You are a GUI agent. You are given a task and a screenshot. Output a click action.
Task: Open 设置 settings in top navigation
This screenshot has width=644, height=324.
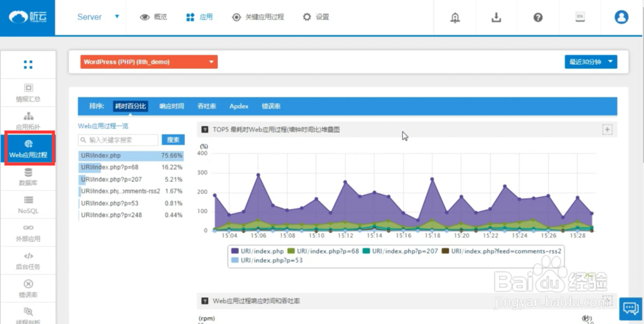click(316, 17)
